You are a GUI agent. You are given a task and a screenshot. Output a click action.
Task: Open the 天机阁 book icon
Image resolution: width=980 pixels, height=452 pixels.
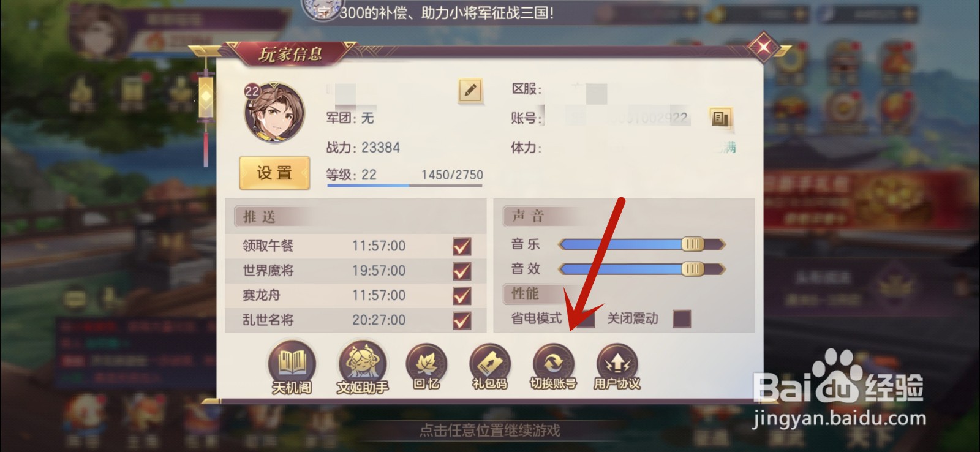pyautogui.click(x=292, y=367)
